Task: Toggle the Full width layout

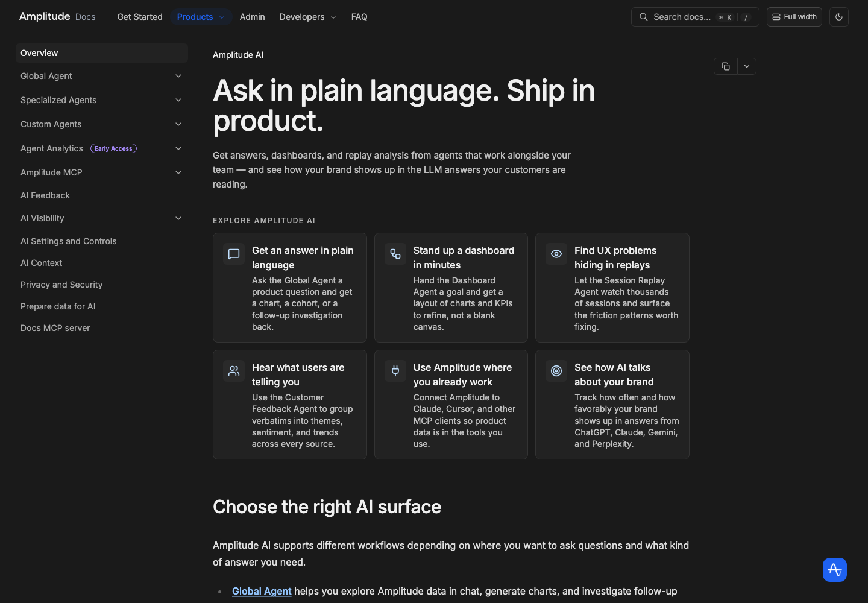Action: click(x=794, y=17)
